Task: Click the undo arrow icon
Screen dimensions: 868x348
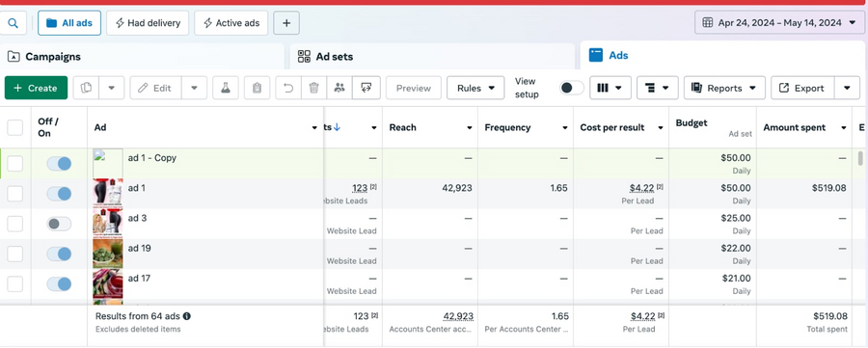Action: pyautogui.click(x=288, y=88)
